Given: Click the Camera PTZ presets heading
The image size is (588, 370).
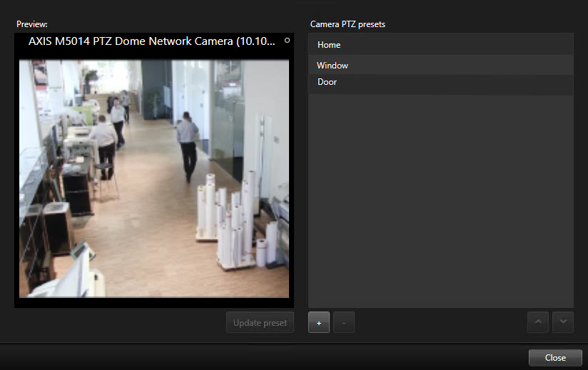Looking at the screenshot, I should tap(348, 24).
